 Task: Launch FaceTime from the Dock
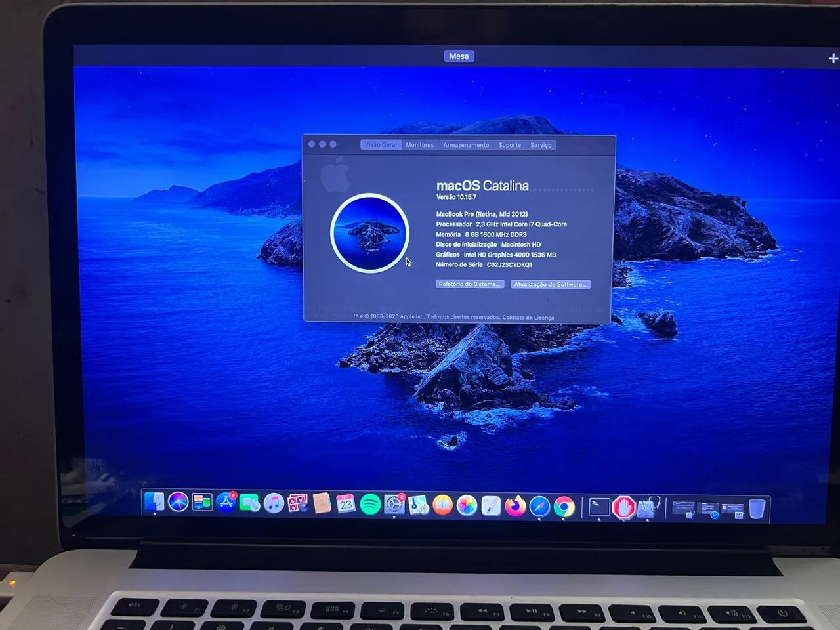coord(250,503)
